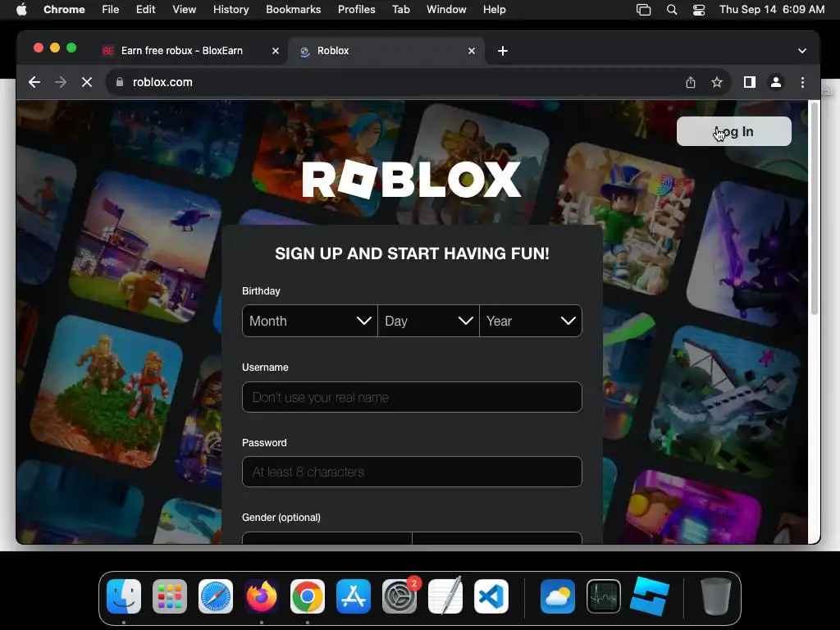Open a new tab with plus button
Viewport: 840px width, 630px height.
coord(503,51)
